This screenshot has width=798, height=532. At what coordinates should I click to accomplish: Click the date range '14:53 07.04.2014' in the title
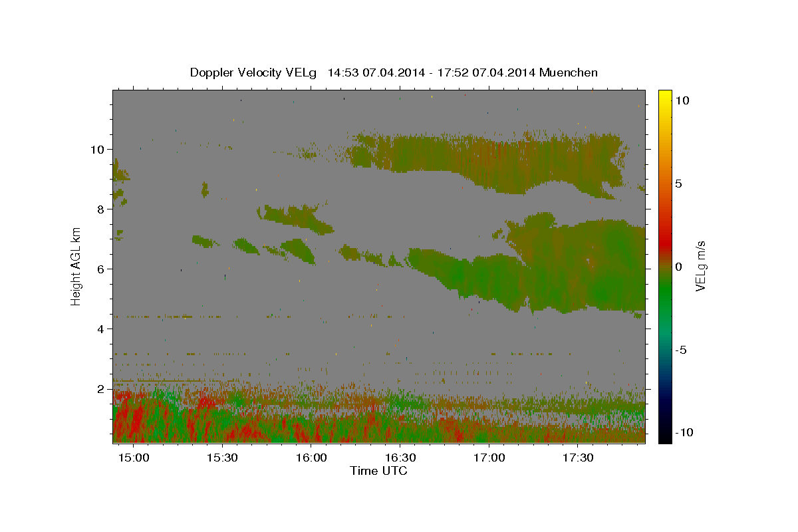376,72
